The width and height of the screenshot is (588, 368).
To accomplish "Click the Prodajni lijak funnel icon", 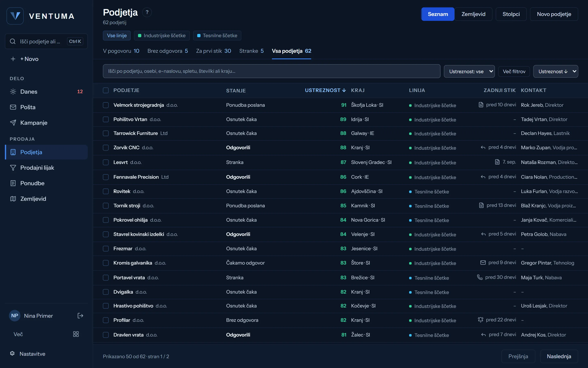I will (13, 168).
